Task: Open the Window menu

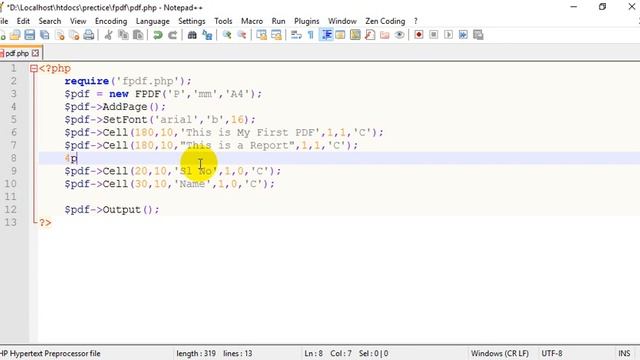Action: click(x=342, y=21)
